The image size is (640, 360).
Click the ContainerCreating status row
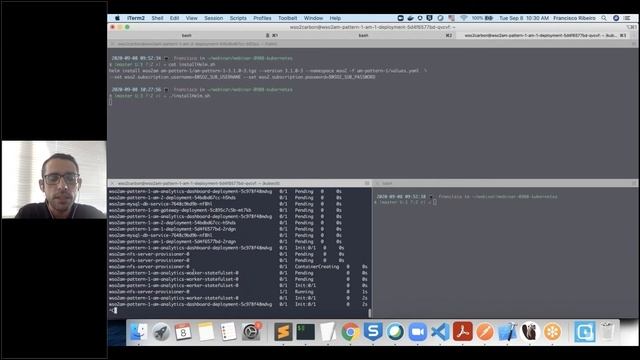point(238,267)
